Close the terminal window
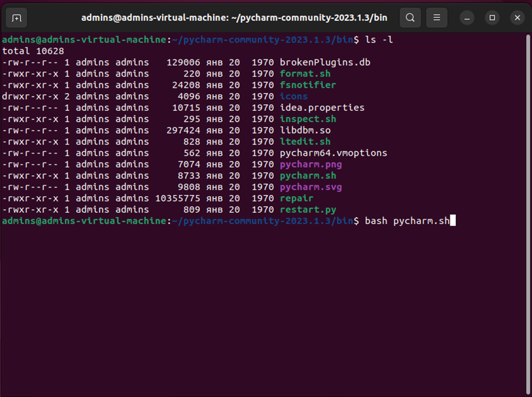Viewport: 532px width, 397px height. pos(517,17)
